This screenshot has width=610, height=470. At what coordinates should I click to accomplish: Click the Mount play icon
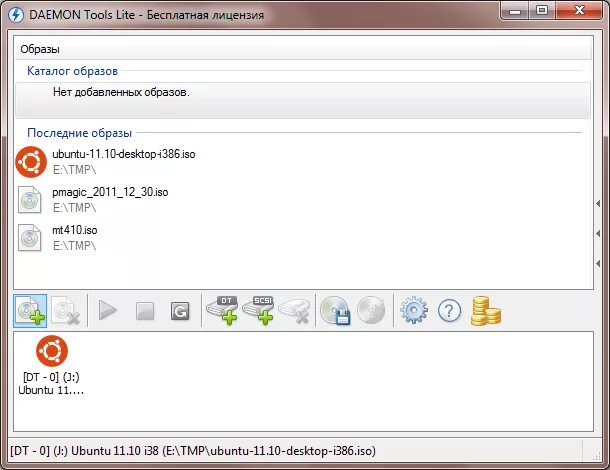click(108, 310)
